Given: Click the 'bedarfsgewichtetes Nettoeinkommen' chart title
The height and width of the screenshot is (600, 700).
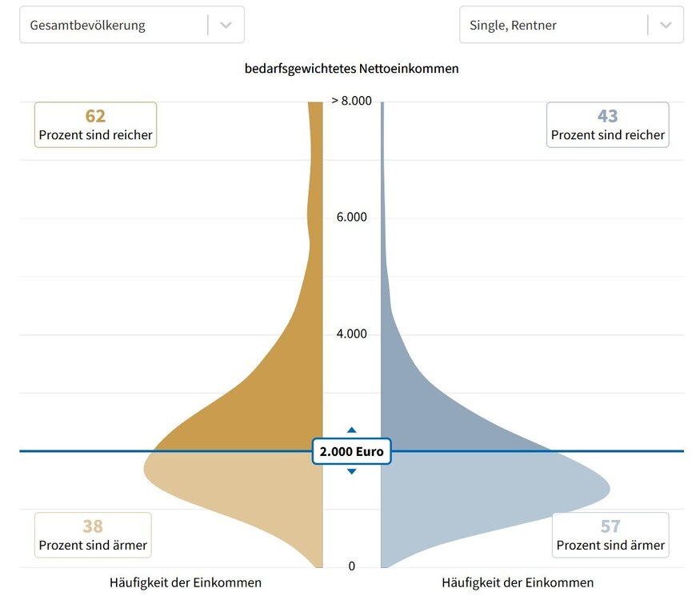Looking at the screenshot, I should click(351, 69).
